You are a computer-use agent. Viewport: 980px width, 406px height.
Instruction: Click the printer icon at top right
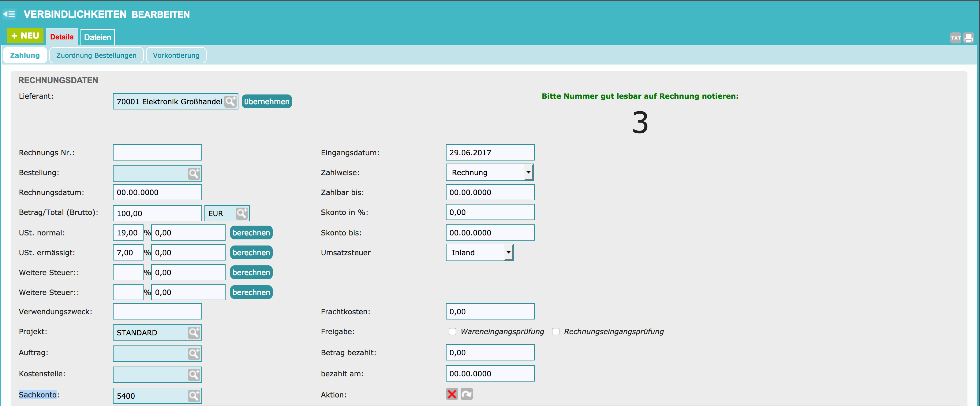(969, 38)
